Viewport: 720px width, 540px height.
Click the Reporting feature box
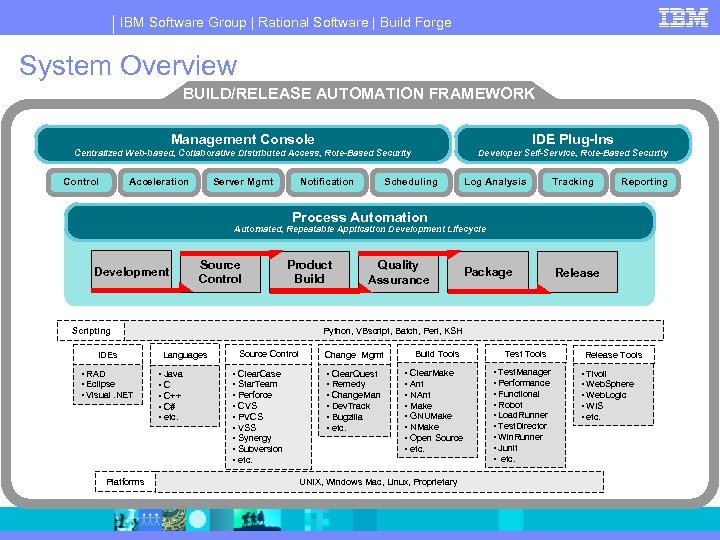pyautogui.click(x=644, y=182)
